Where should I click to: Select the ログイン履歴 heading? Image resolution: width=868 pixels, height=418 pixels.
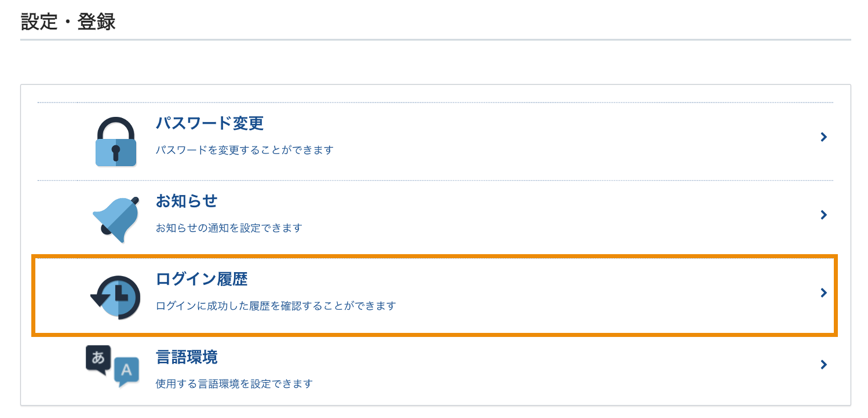[202, 280]
